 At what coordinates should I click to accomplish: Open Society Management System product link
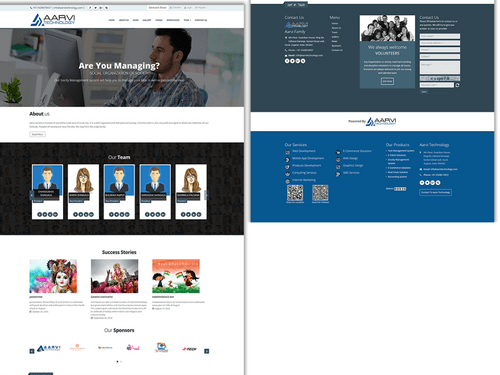[x=398, y=161]
